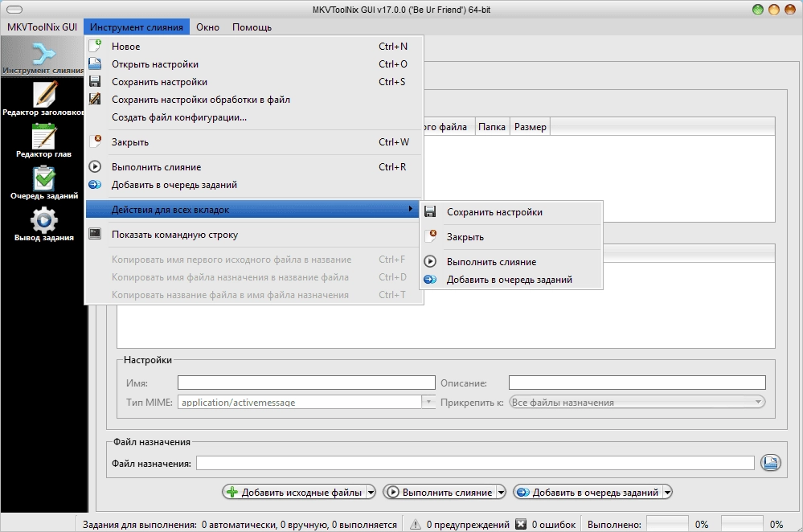Choose Создать файл конфигурации... menu entry
The height and width of the screenshot is (532, 803).
pos(254,117)
